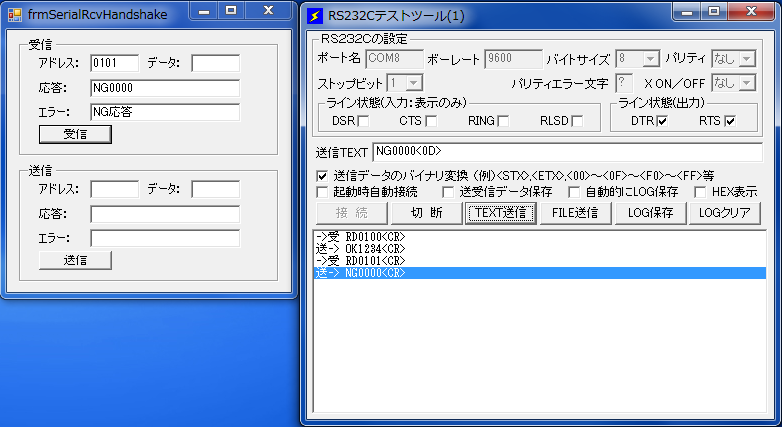The width and height of the screenshot is (782, 427).
Task: Toggle the CTS line state checkbox
Action: (x=431, y=121)
